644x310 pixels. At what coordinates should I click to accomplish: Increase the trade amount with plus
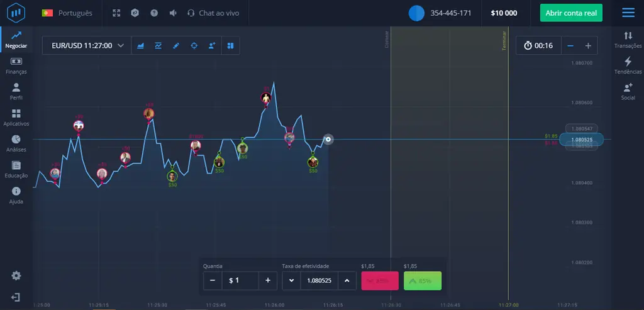click(x=268, y=280)
